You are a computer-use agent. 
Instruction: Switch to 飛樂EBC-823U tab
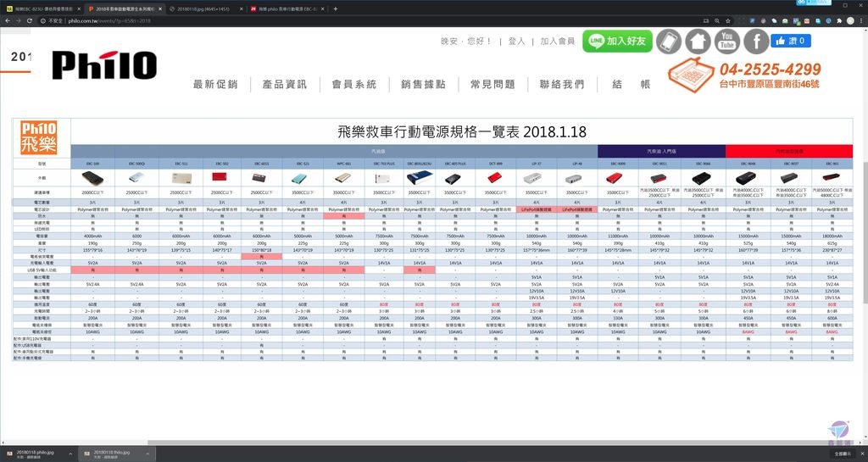[x=43, y=8]
